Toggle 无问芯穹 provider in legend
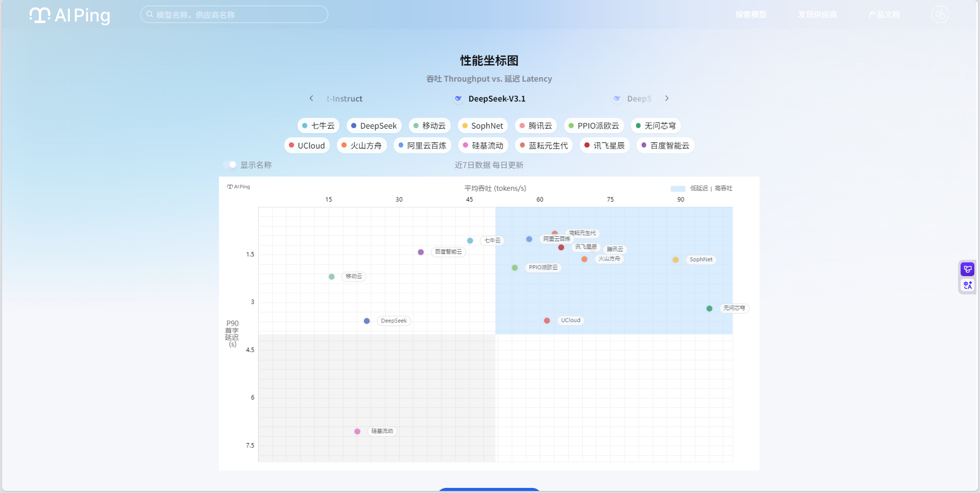The height and width of the screenshot is (493, 980). click(x=655, y=126)
